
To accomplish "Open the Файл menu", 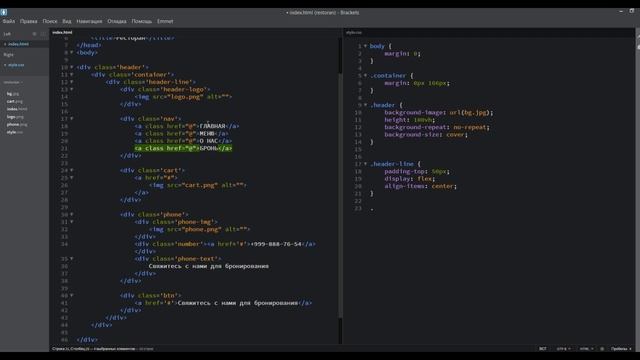I will click(x=9, y=21).
